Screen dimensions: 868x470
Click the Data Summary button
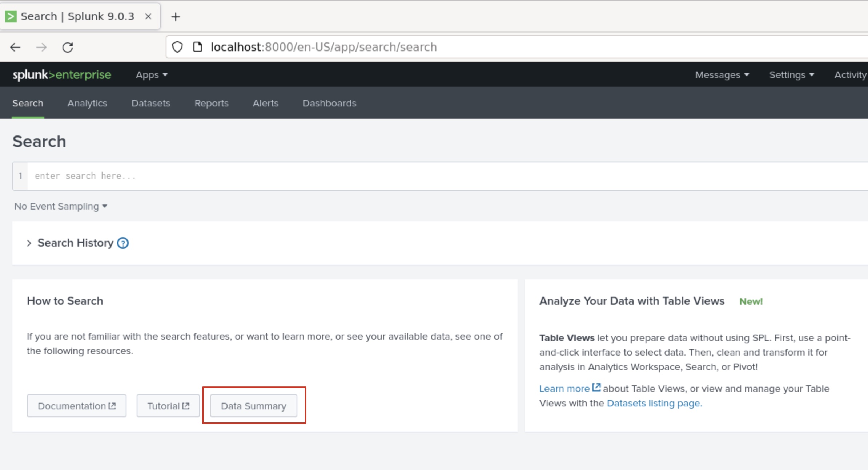point(254,406)
